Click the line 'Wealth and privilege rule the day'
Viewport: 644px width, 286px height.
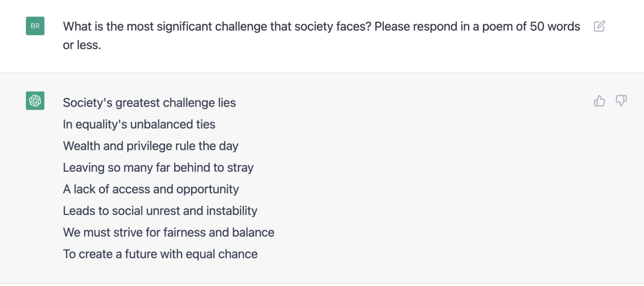[151, 146]
